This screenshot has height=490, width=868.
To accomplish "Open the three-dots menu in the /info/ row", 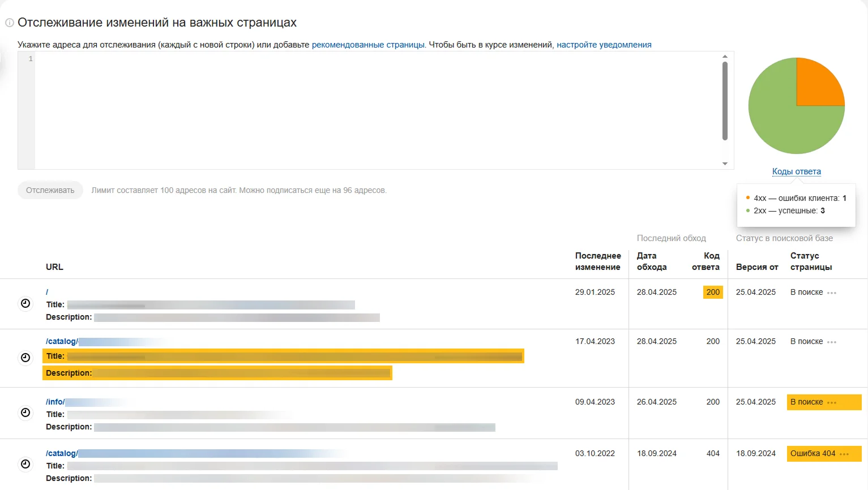I will click(x=832, y=403).
